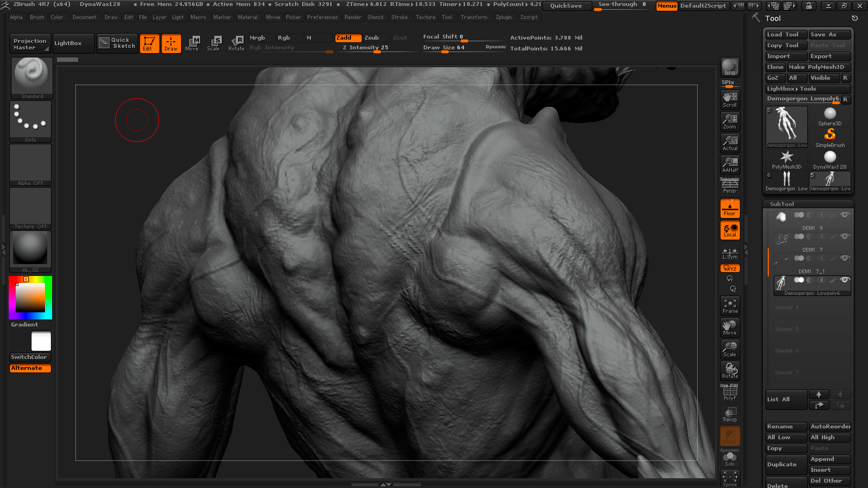Image resolution: width=868 pixels, height=488 pixels.
Task: Click the right-shelf Scale view icon
Action: 730,349
